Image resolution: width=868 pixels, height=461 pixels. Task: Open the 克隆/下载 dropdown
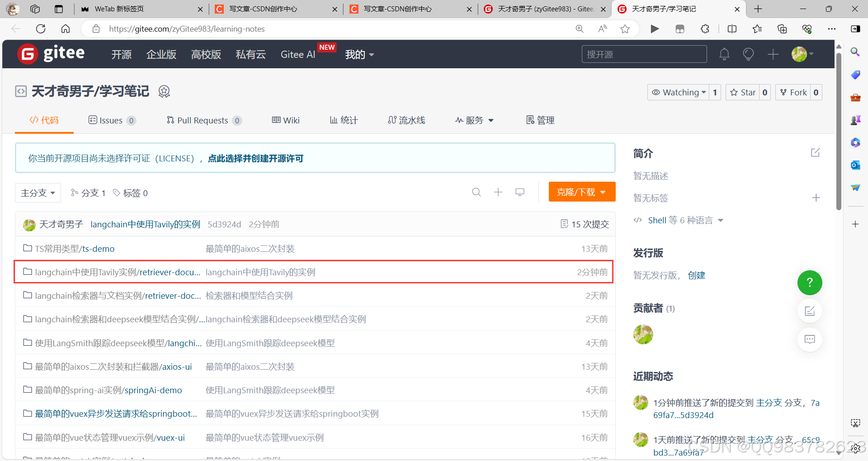coord(581,192)
